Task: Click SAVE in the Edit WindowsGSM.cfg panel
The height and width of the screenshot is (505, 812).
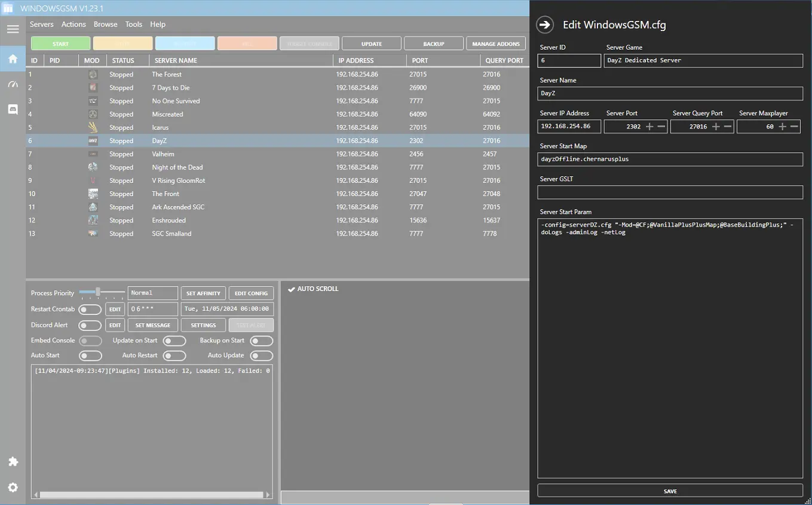Action: pos(670,491)
